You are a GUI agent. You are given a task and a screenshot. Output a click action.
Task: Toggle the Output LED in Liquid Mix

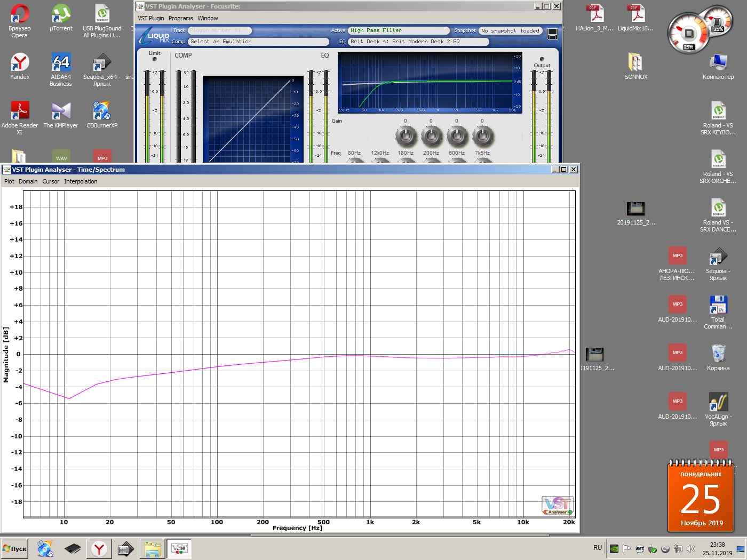pyautogui.click(x=542, y=59)
